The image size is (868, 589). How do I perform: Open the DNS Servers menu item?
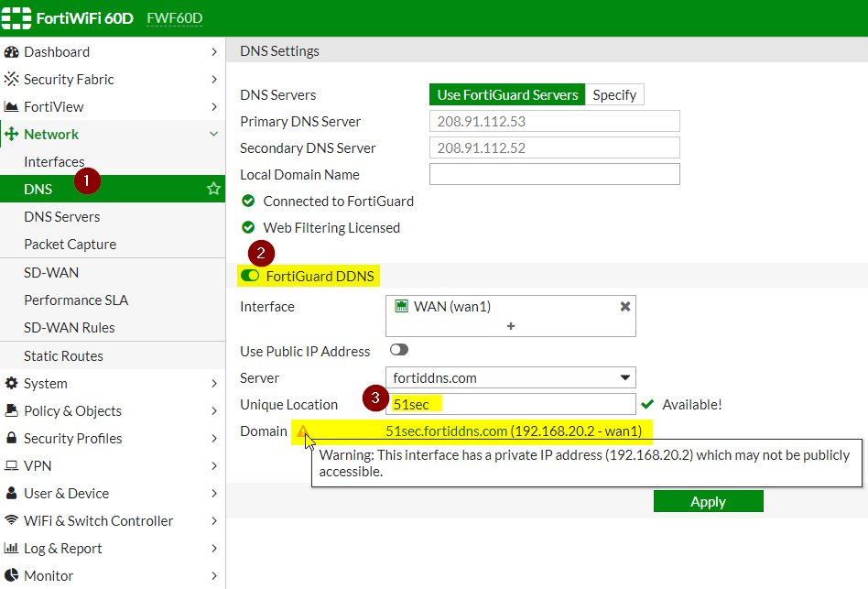click(113, 216)
